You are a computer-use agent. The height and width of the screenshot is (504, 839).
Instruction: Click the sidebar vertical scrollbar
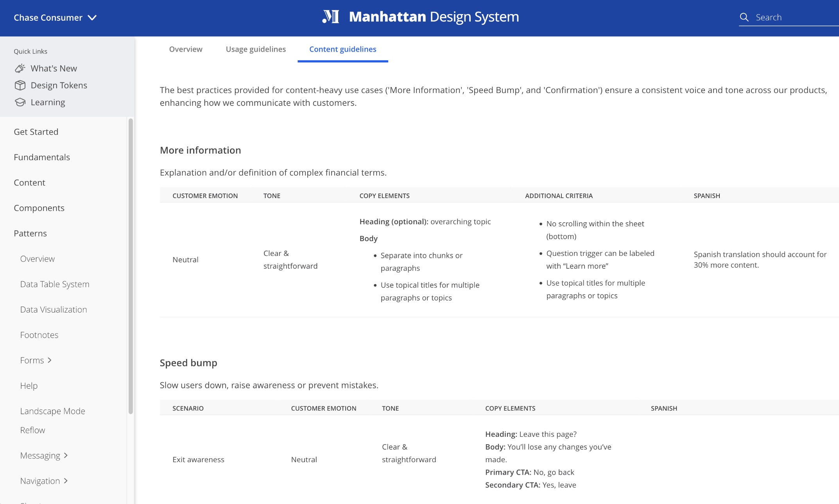pyautogui.click(x=131, y=266)
